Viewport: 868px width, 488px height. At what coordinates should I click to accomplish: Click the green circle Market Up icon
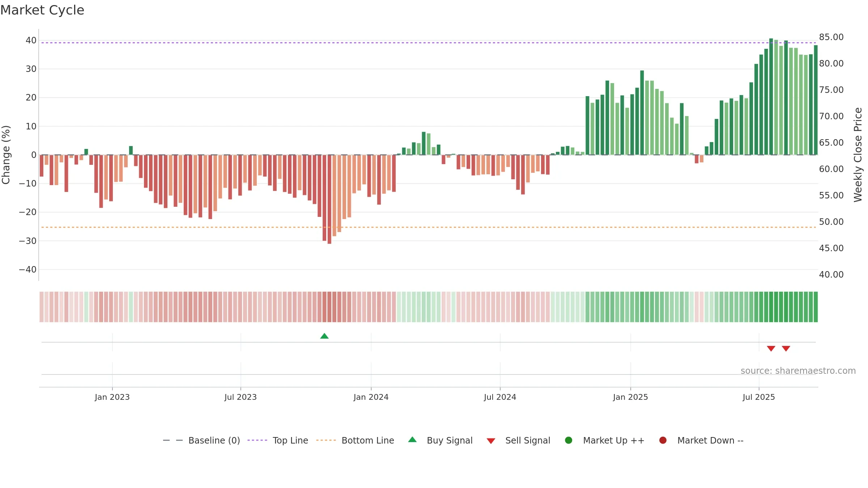click(569, 440)
